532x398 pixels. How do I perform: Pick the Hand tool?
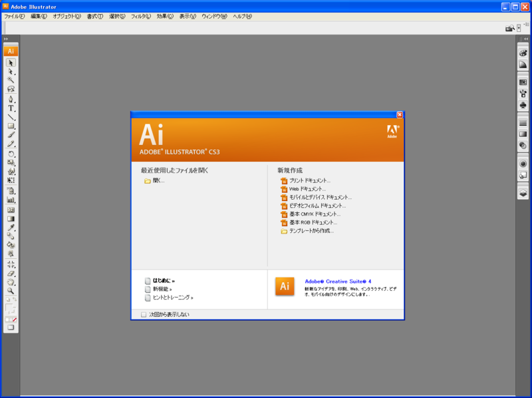point(11,282)
